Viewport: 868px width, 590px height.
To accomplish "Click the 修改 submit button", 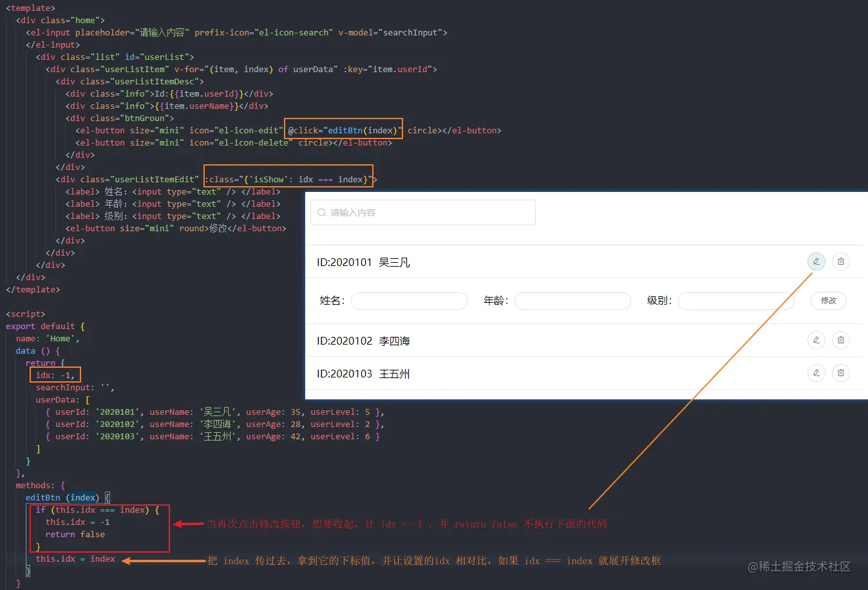I will coord(828,301).
